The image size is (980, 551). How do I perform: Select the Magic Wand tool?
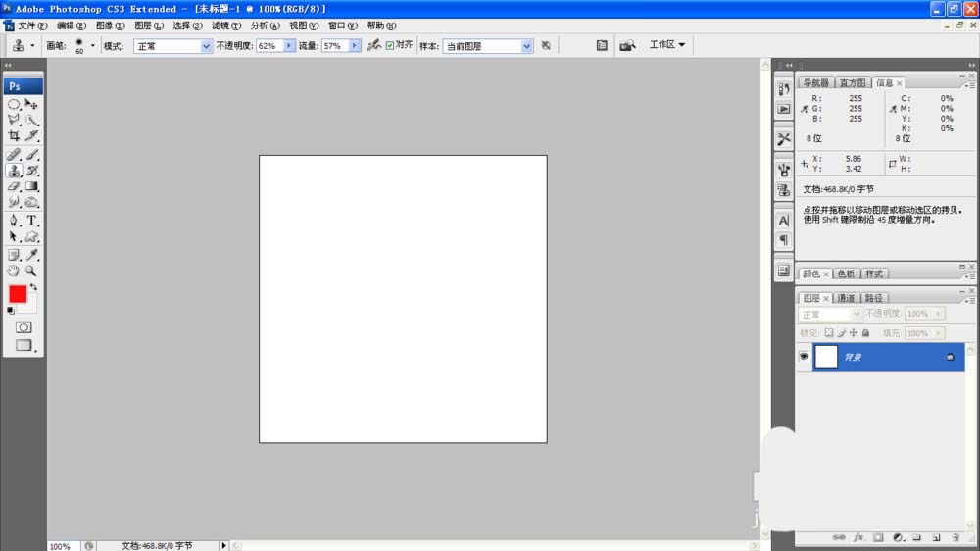click(32, 120)
